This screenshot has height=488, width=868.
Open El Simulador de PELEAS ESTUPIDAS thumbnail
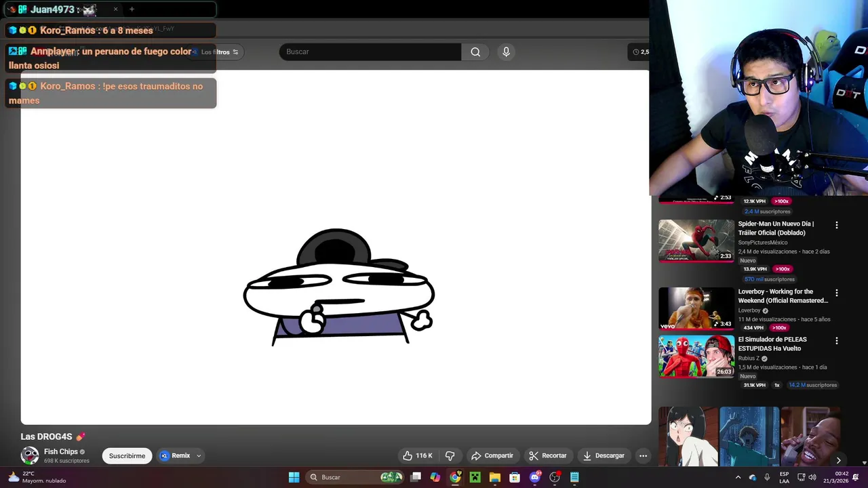pyautogui.click(x=696, y=357)
